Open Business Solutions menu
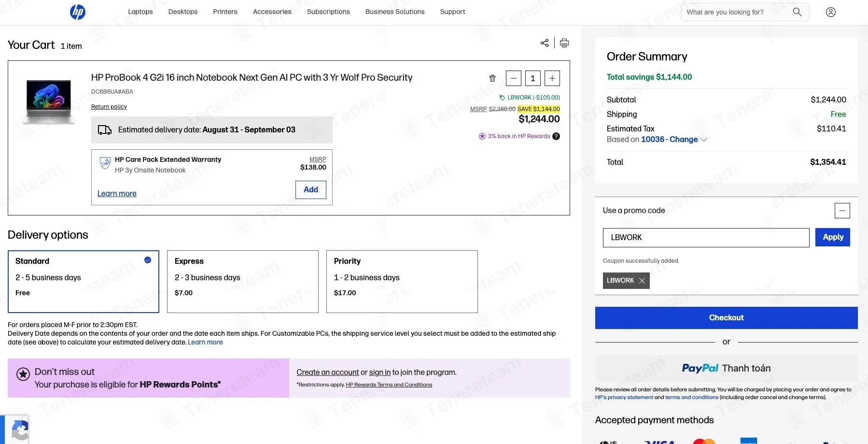This screenshot has height=444, width=868. click(x=395, y=12)
